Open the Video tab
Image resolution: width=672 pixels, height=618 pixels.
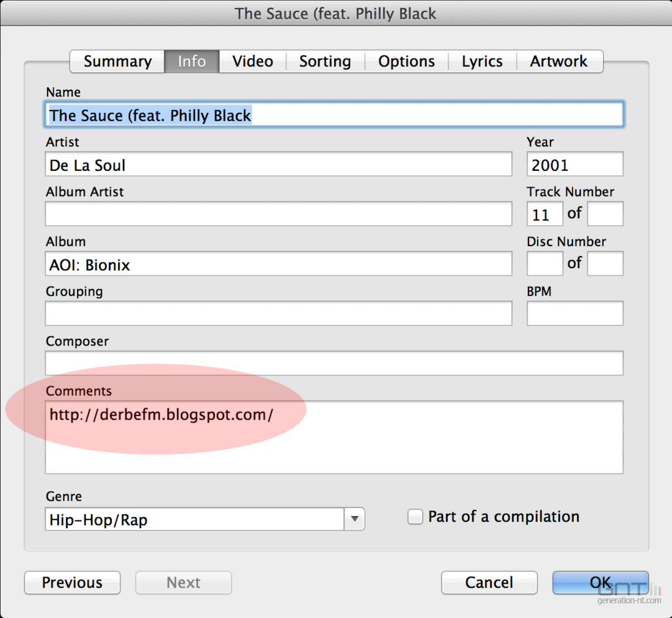[252, 61]
